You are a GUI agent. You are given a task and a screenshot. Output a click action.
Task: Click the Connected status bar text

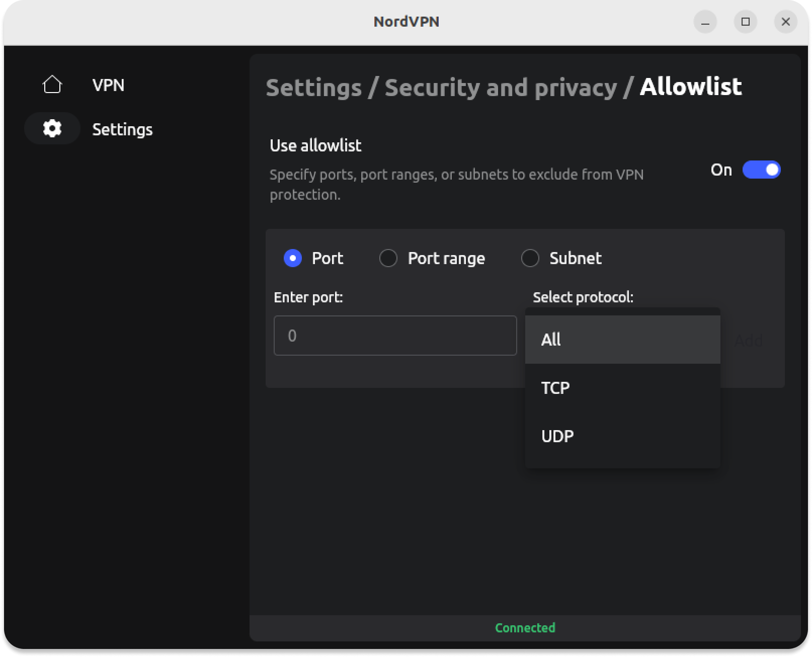click(x=525, y=628)
